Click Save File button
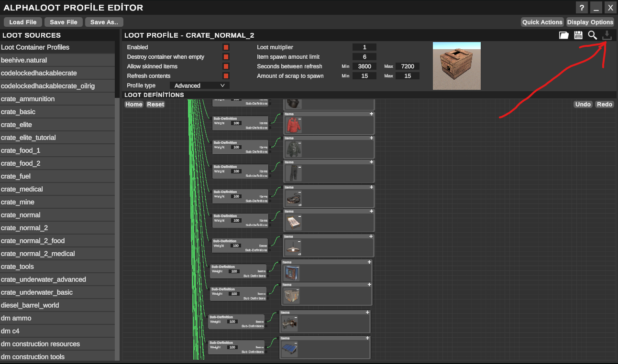618x364 pixels. (64, 22)
